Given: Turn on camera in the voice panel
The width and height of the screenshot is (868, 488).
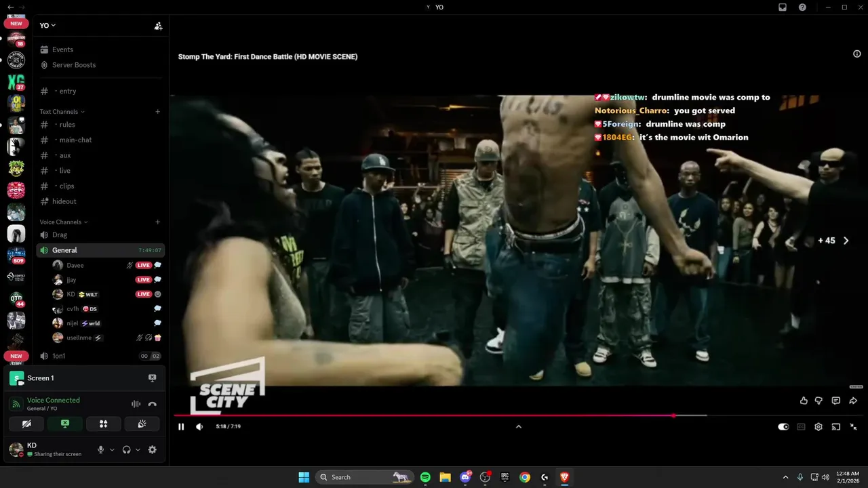Looking at the screenshot, I should [26, 424].
